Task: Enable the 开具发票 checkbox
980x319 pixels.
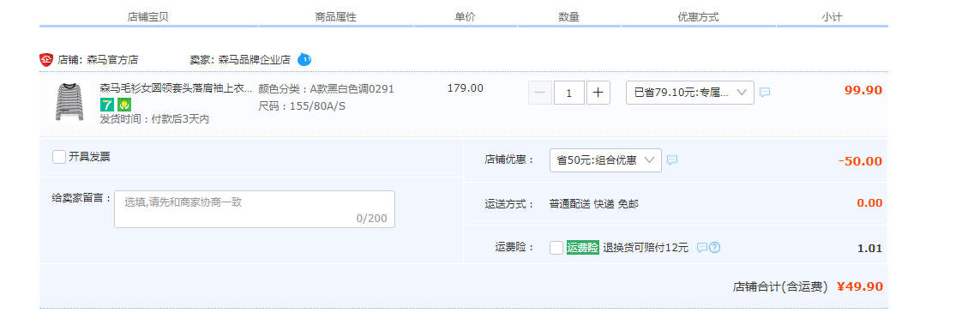Action: (x=59, y=157)
